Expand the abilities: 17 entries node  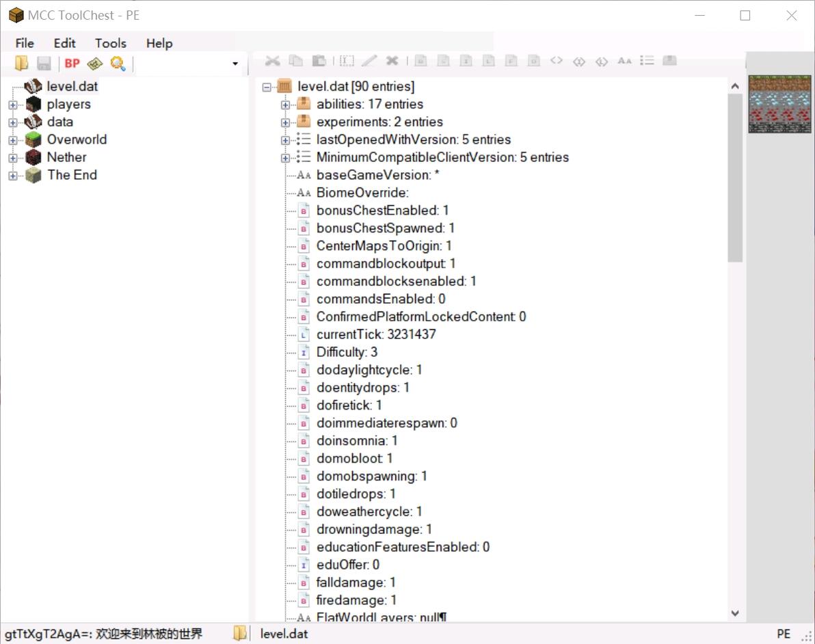click(x=286, y=105)
